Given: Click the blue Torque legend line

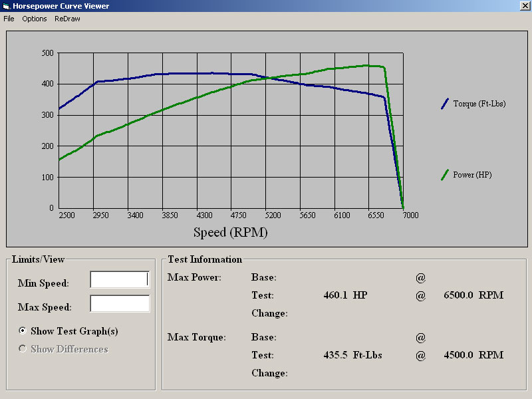Looking at the screenshot, I should click(445, 104).
